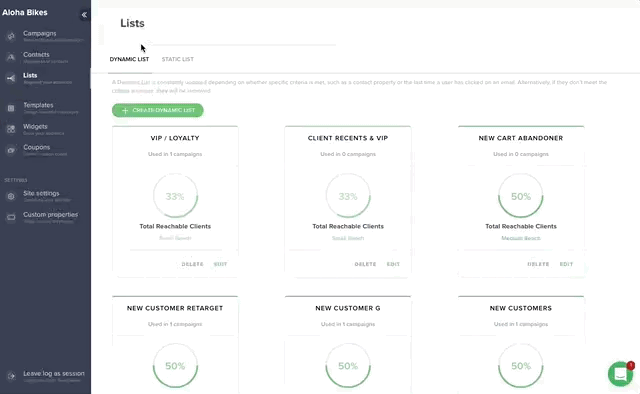The width and height of the screenshot is (640, 394).
Task: Click the New Customer G title
Action: [x=348, y=308]
